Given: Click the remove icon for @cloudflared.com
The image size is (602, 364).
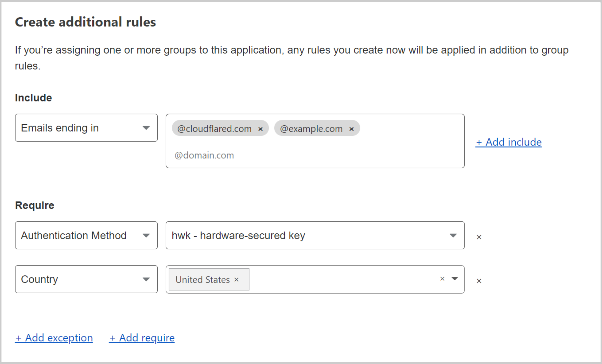Looking at the screenshot, I should click(x=262, y=129).
